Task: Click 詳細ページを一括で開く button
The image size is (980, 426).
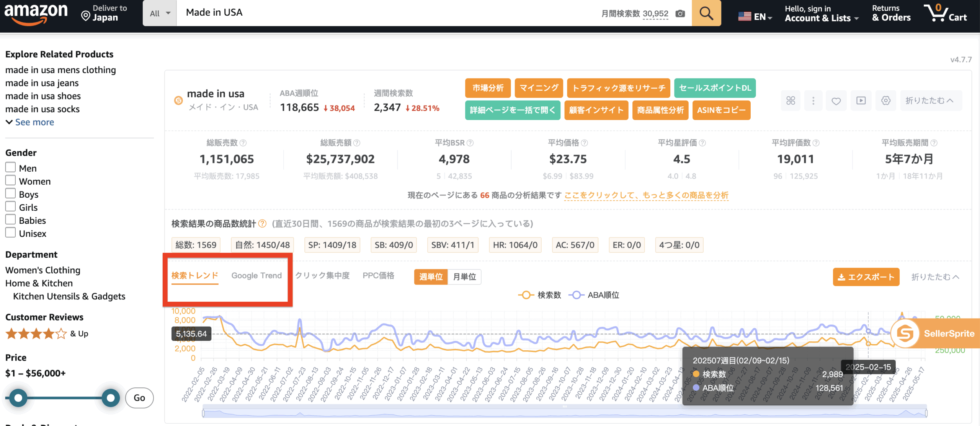Action: click(x=513, y=110)
